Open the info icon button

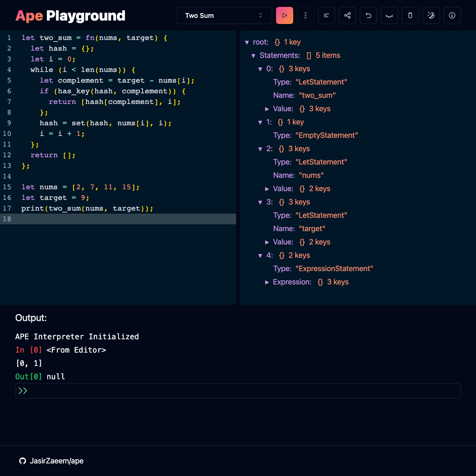[x=452, y=16]
